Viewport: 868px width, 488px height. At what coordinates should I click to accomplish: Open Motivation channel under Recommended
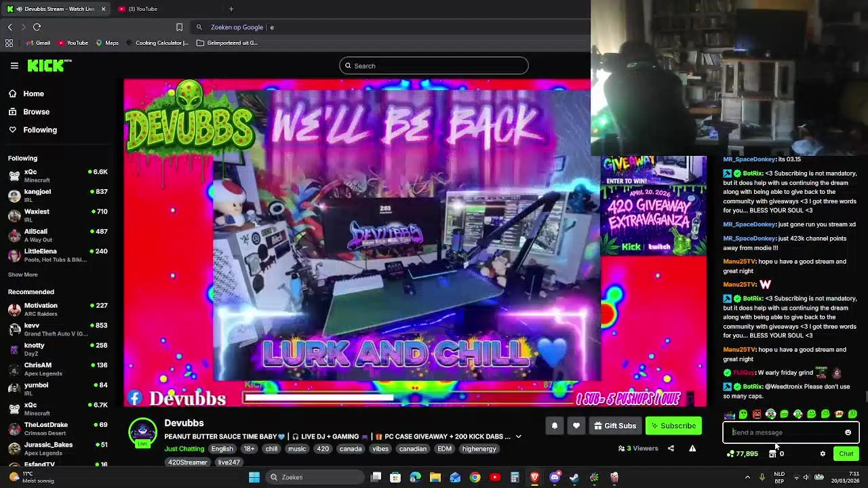point(58,309)
